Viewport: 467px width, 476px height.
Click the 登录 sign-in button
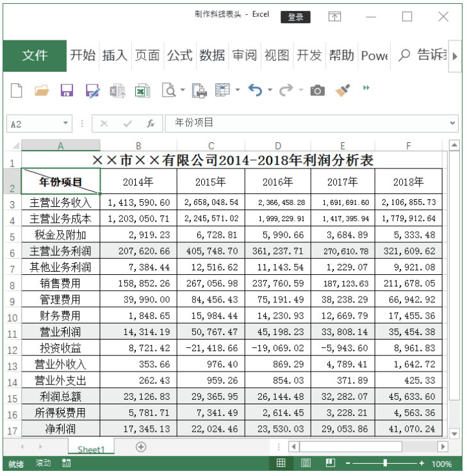click(295, 17)
